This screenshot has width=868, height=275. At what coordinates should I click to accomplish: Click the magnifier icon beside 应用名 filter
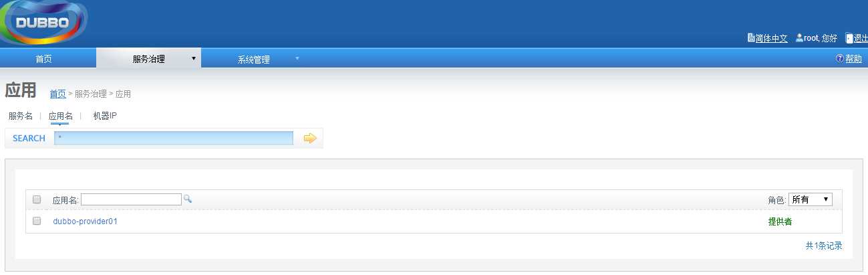coord(188,199)
